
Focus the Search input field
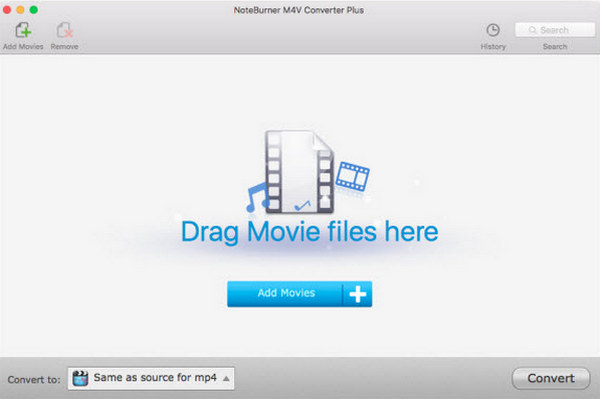555,30
